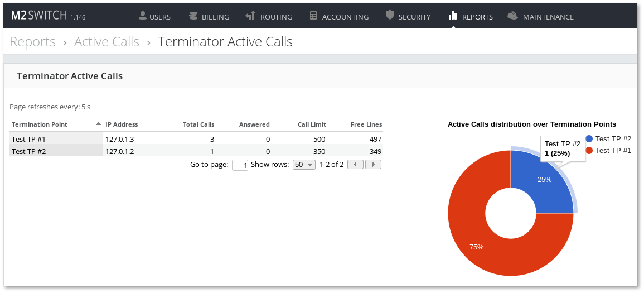Click the M2 Switch logo

(39, 16)
